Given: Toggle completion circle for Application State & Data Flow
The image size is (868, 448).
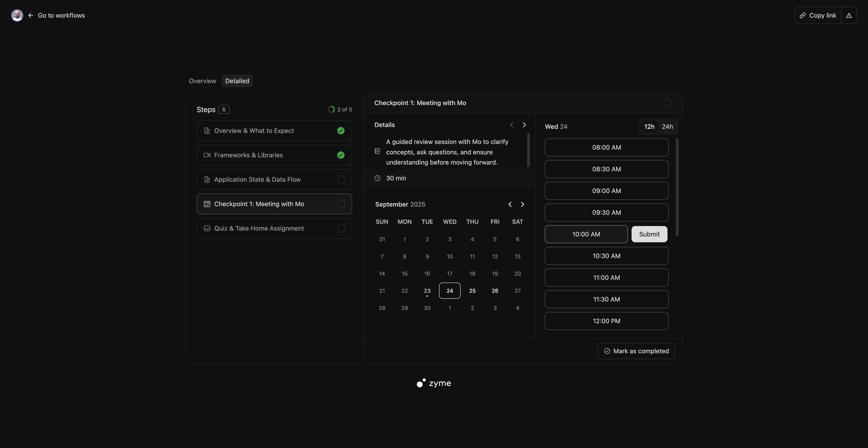Looking at the screenshot, I should (x=341, y=179).
